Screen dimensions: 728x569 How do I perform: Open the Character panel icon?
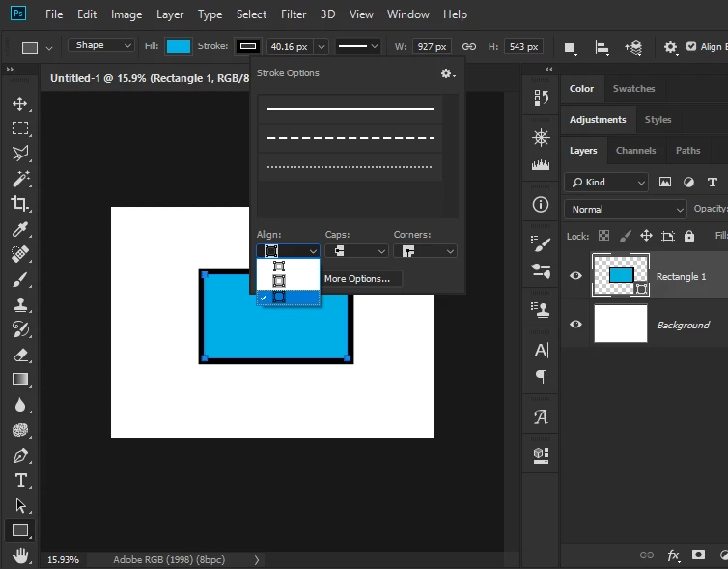click(541, 351)
